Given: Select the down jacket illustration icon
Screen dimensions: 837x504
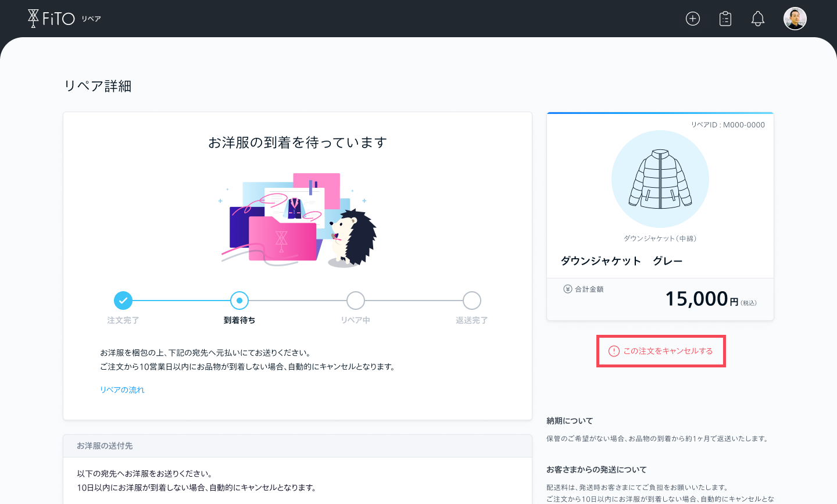Looking at the screenshot, I should point(660,179).
